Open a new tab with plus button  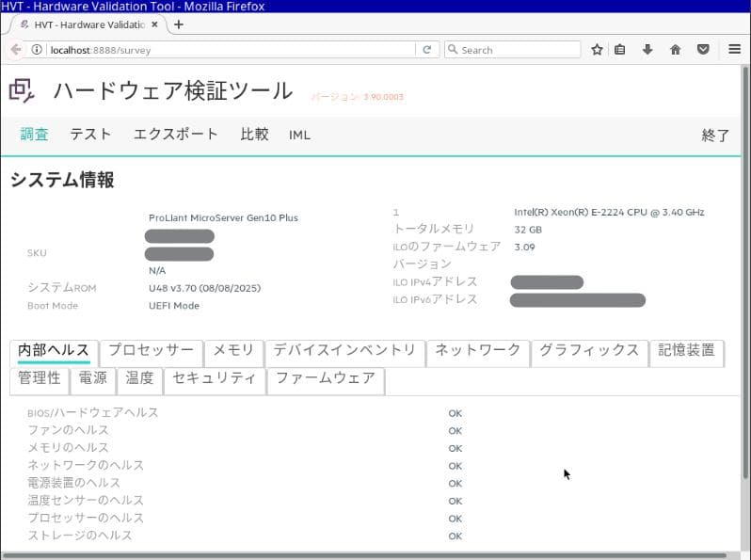(x=179, y=24)
